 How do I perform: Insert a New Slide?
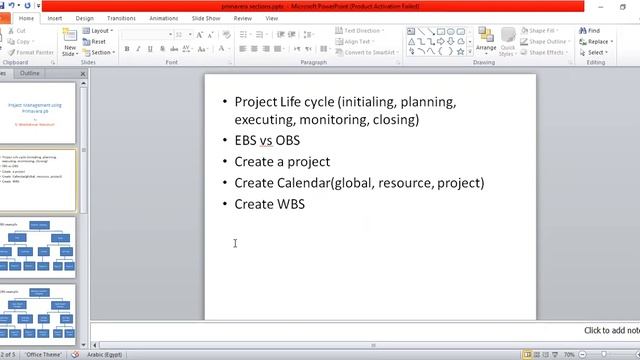[70, 42]
